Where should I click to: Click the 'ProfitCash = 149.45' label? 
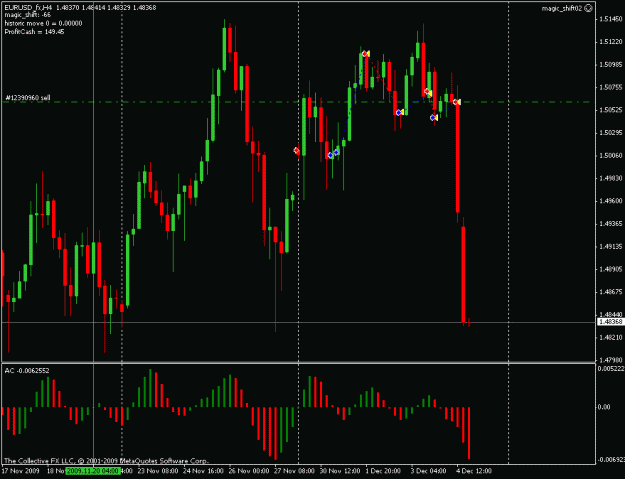tap(34, 32)
